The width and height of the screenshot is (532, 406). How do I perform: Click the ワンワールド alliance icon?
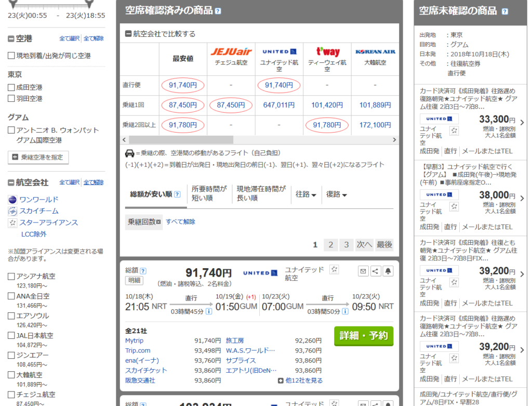pos(13,200)
